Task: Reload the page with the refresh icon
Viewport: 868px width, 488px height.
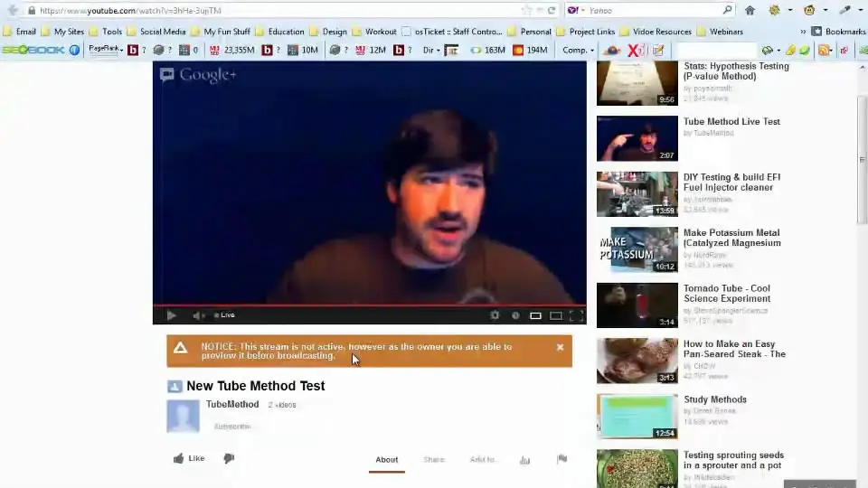Action: (x=552, y=10)
